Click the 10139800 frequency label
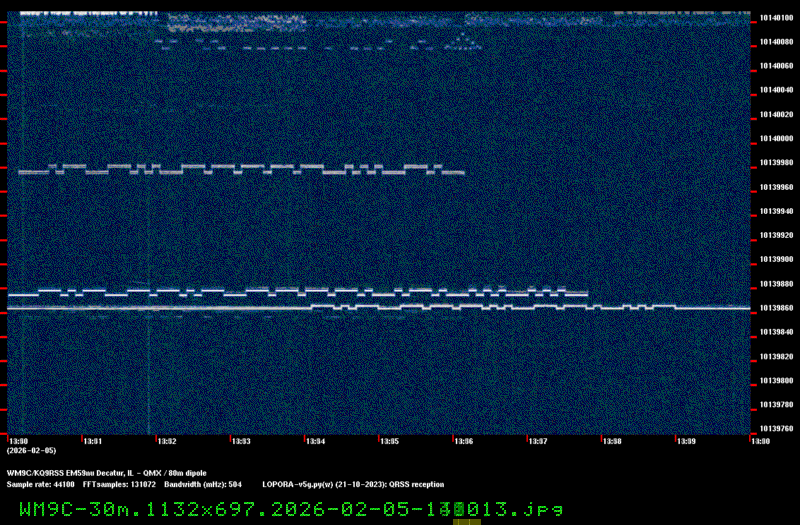 tap(776, 381)
